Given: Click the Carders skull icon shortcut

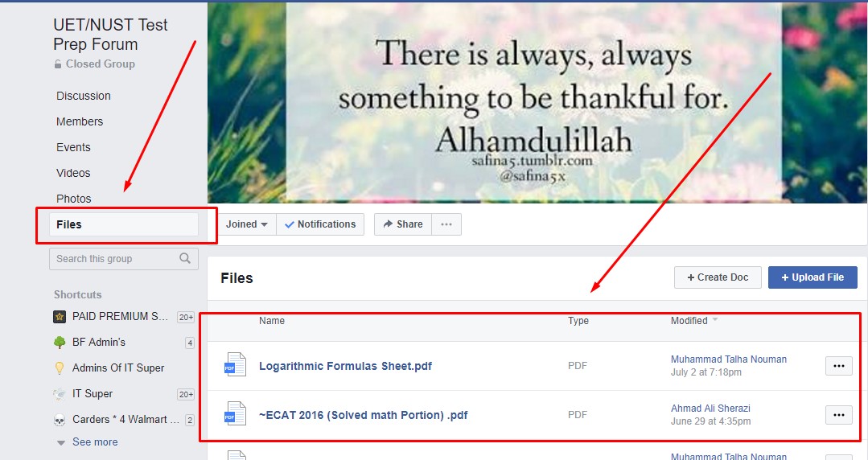Looking at the screenshot, I should [x=60, y=420].
